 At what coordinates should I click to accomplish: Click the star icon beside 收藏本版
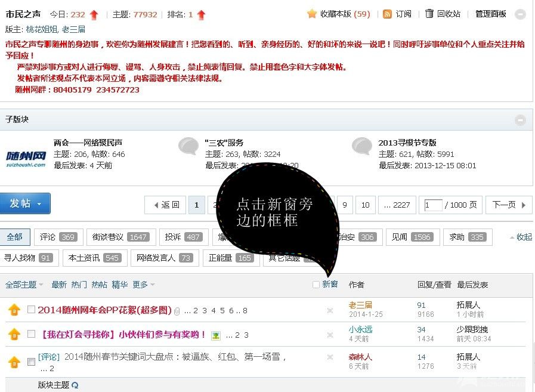click(311, 14)
